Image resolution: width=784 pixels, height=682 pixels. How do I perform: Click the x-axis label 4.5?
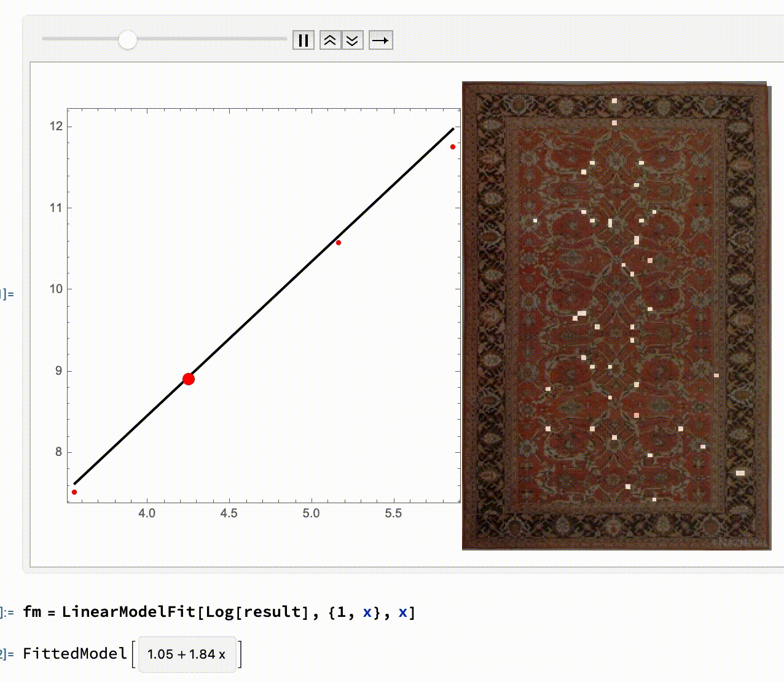pos(229,513)
